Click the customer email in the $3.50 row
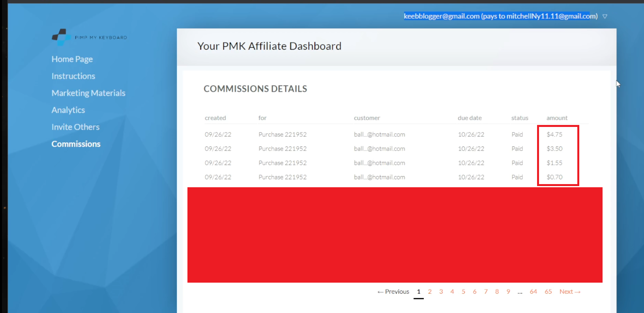This screenshot has width=644, height=313. pos(380,149)
